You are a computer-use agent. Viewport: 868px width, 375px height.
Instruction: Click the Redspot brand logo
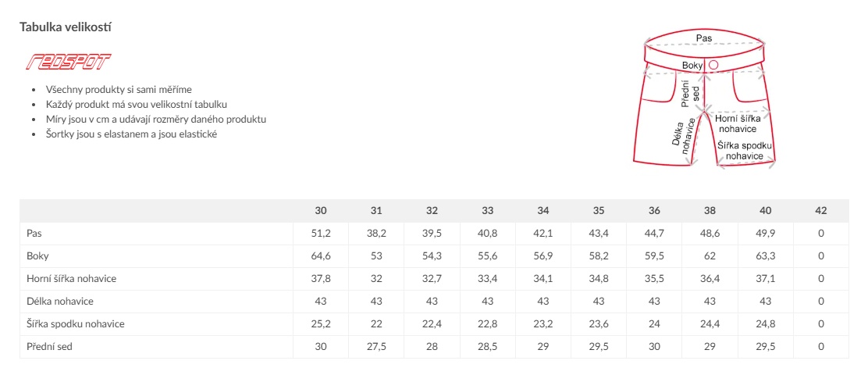point(69,62)
